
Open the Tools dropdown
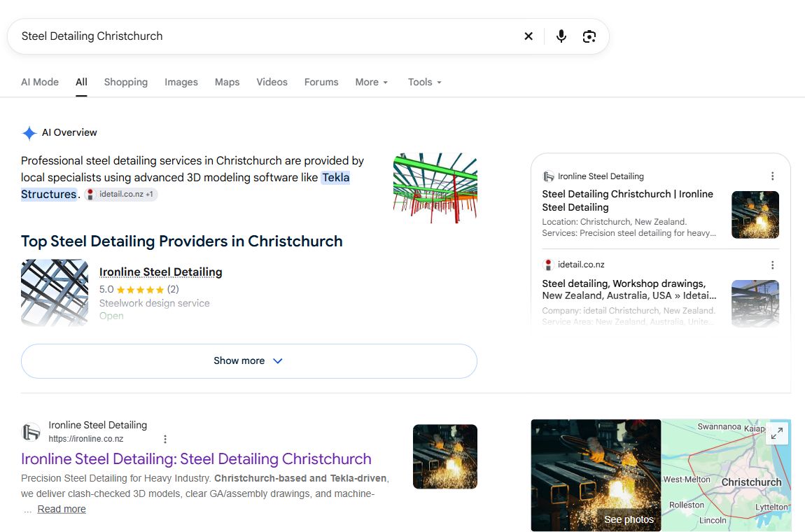(x=425, y=82)
